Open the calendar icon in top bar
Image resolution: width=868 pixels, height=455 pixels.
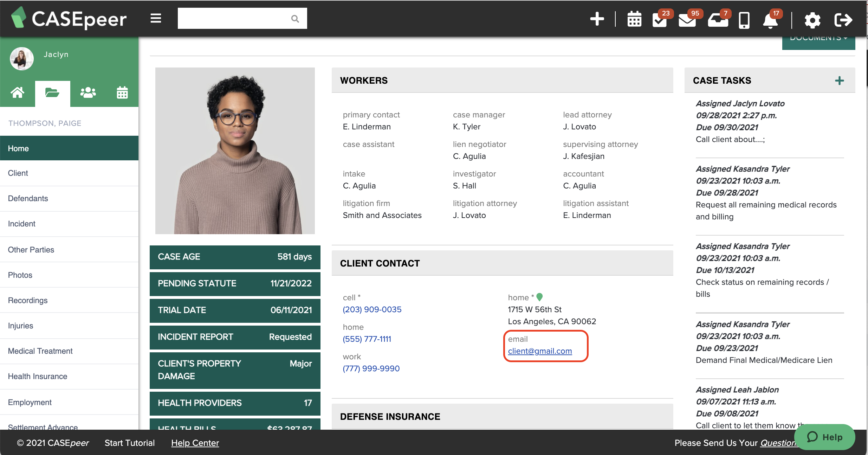(x=634, y=19)
